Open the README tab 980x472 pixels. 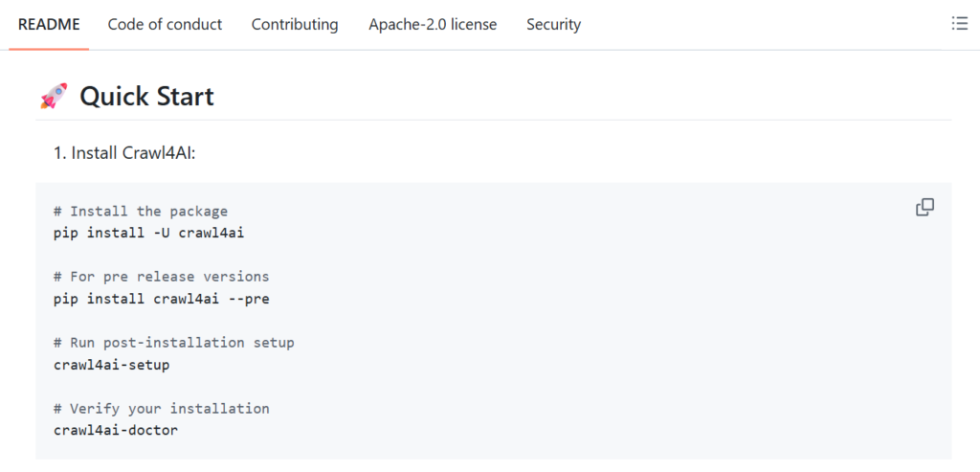click(x=49, y=24)
